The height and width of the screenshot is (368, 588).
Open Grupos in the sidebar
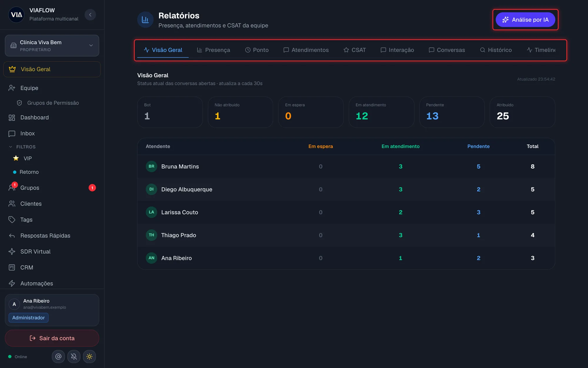52,188
